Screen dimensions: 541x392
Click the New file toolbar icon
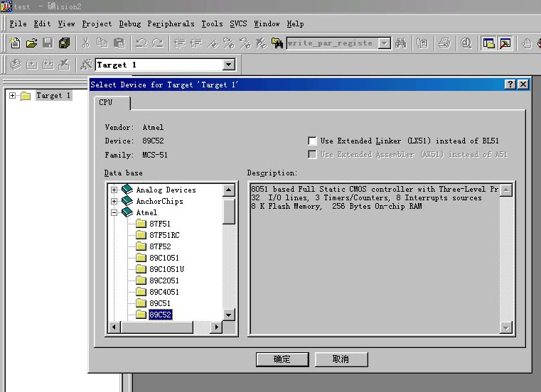click(x=15, y=43)
